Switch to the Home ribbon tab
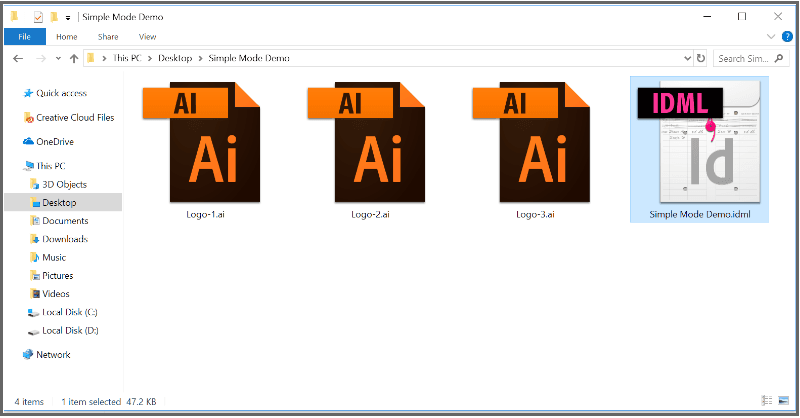The height and width of the screenshot is (418, 800). point(67,37)
